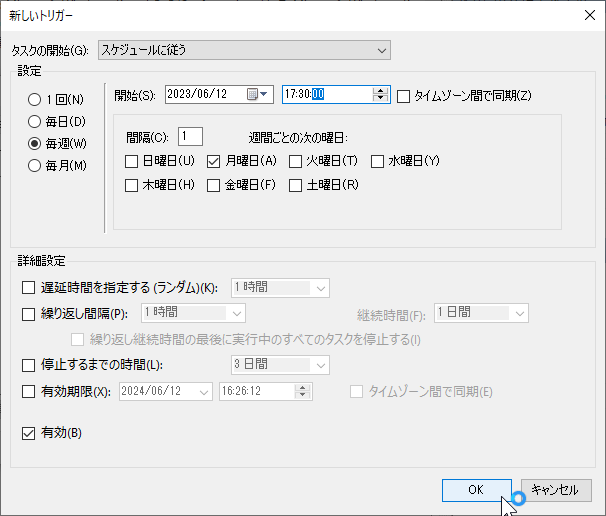Screen dimensions: 606x516
Task: Close the 新しいトリガー dialog
Action: (590, 15)
